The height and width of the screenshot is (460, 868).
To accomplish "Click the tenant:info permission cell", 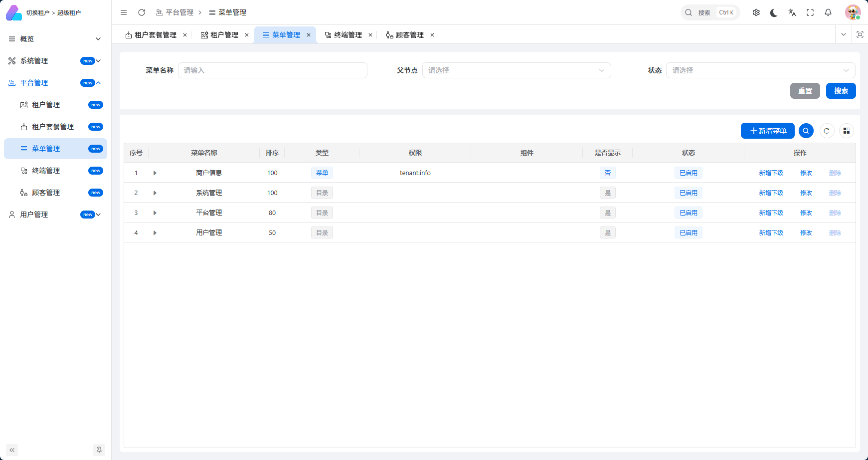I will (415, 173).
